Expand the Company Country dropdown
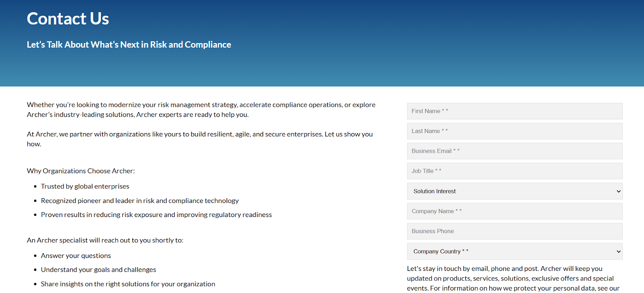The width and height of the screenshot is (644, 293). 514,251
